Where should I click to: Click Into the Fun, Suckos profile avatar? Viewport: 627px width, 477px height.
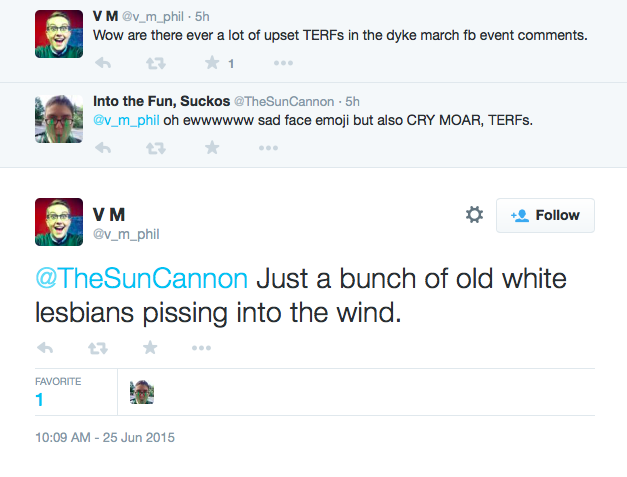[59, 119]
